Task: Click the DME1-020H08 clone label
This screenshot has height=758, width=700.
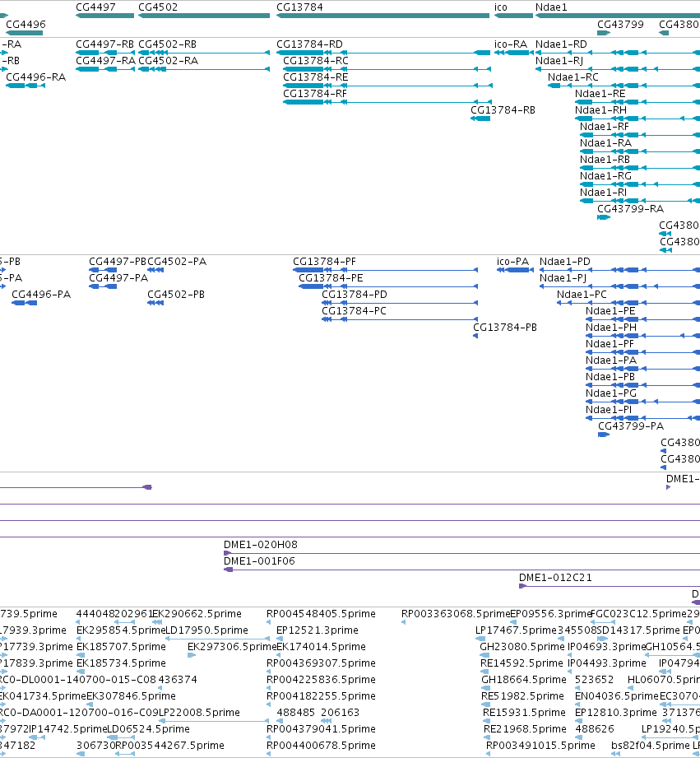Action: pyautogui.click(x=261, y=545)
